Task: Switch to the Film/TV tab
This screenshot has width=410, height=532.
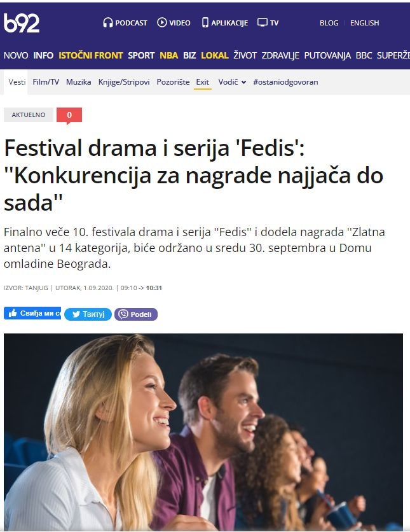Action: pos(46,82)
